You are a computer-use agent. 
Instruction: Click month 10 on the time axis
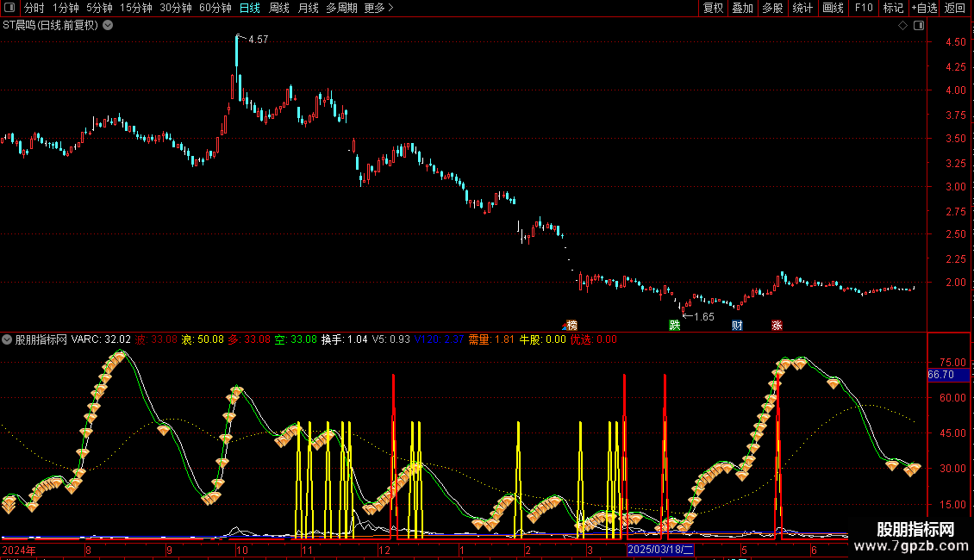(241, 550)
